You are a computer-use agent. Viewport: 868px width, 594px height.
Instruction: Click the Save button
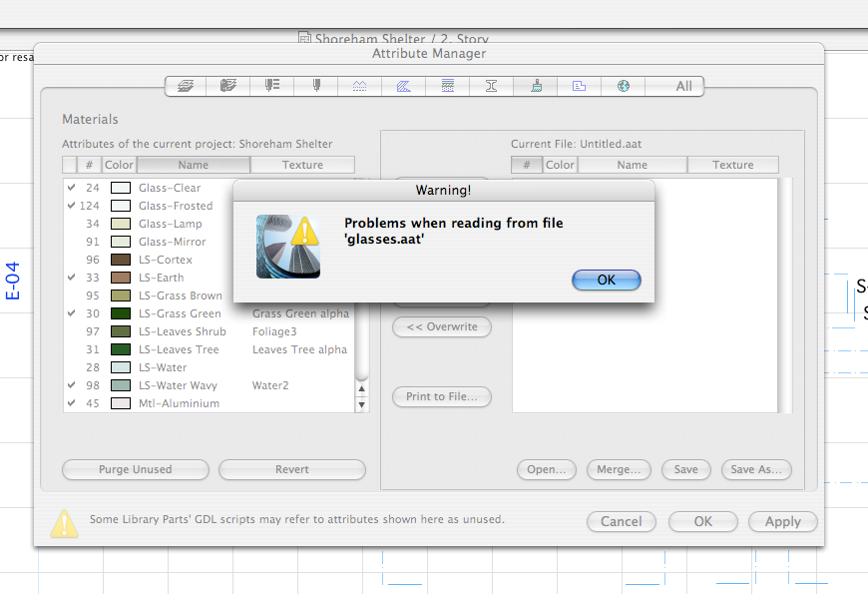[685, 469]
